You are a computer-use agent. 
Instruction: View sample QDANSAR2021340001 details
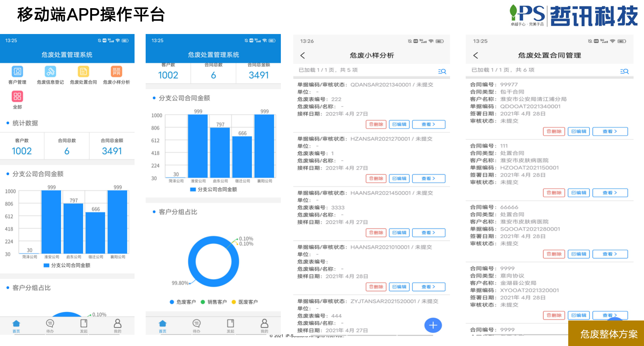pos(429,124)
